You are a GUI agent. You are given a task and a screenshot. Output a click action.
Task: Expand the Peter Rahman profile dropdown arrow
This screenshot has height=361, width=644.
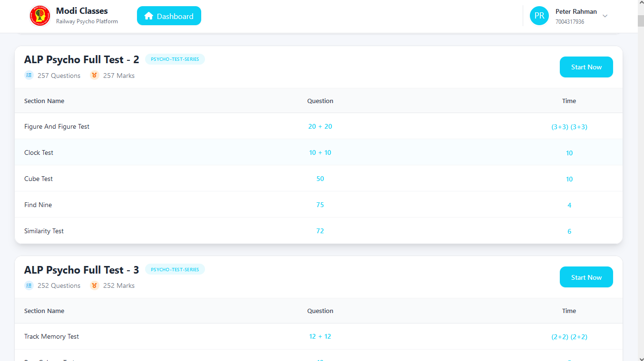point(605,16)
